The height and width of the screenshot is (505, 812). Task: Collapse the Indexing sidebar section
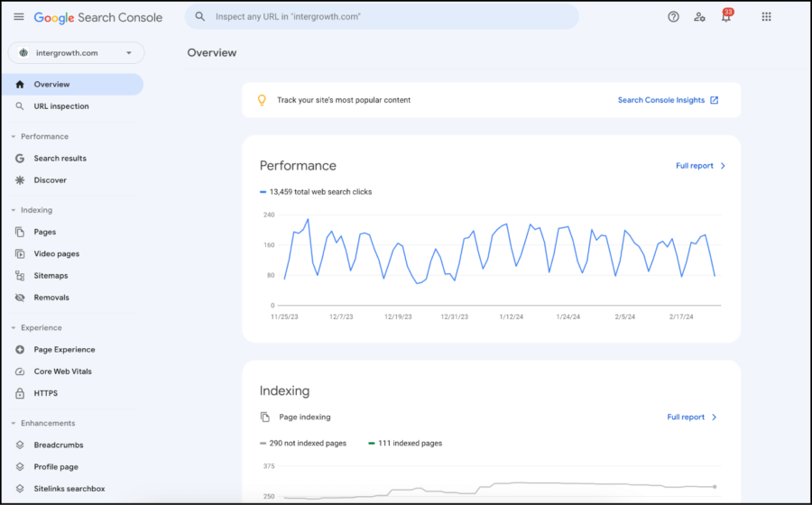pos(13,210)
